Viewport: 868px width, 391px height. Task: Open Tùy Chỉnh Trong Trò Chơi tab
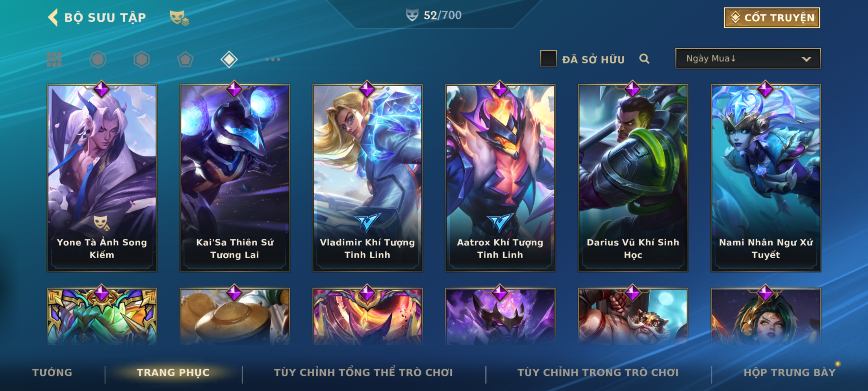pos(598,373)
